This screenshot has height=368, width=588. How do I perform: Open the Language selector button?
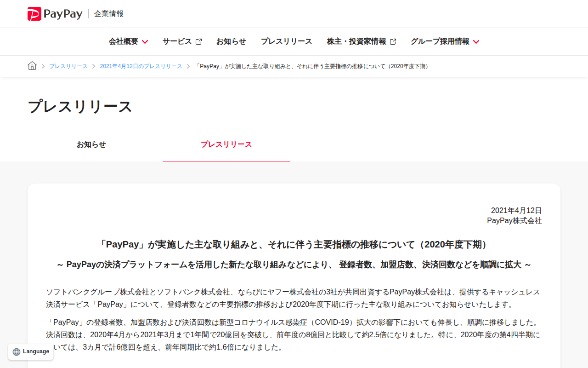tap(31, 351)
